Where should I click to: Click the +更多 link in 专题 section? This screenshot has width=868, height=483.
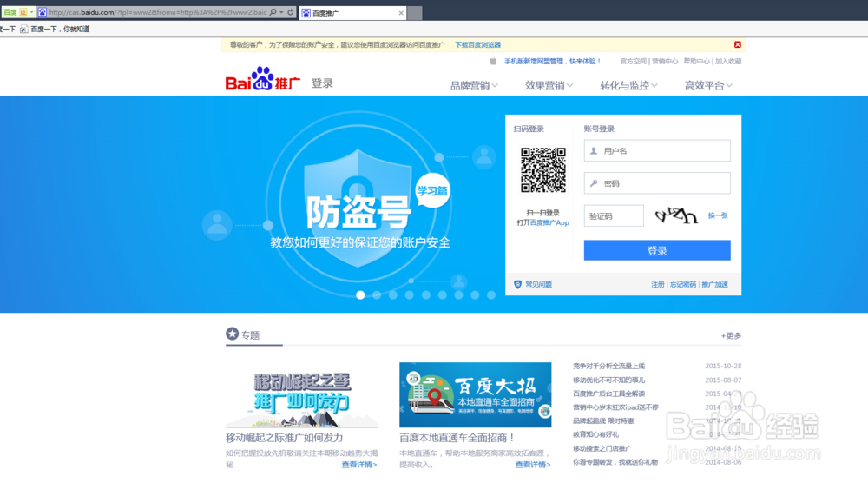[x=731, y=335]
